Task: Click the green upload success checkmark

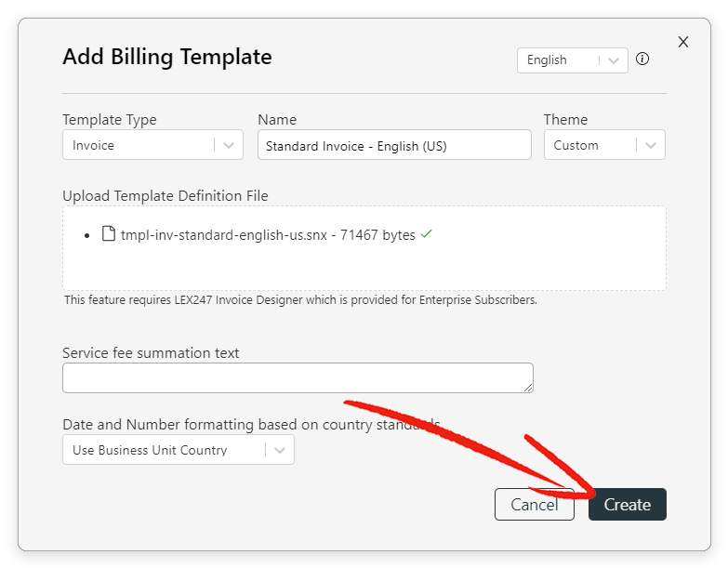Action: coord(426,234)
